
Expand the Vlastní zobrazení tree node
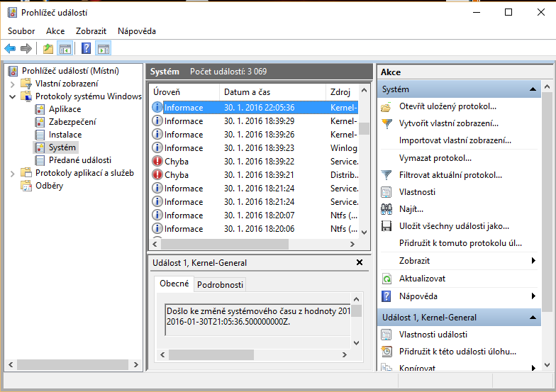click(12, 84)
